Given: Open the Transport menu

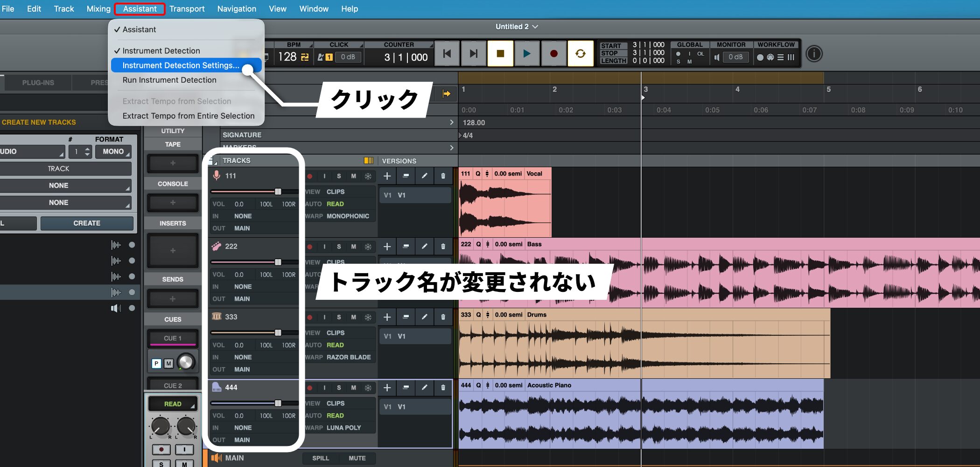Looking at the screenshot, I should pyautogui.click(x=187, y=9).
